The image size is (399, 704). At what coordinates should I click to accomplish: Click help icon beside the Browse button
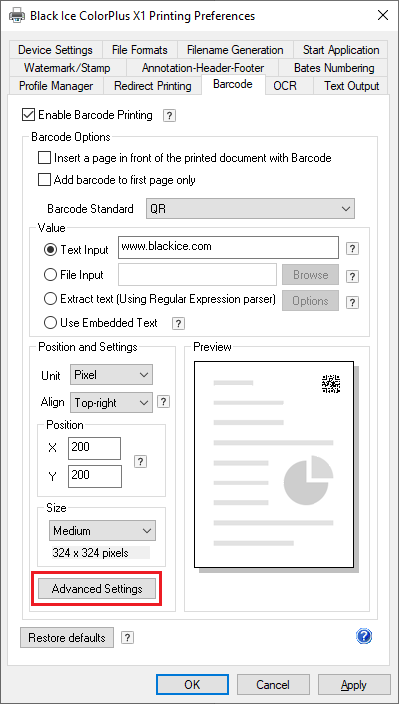click(x=353, y=276)
